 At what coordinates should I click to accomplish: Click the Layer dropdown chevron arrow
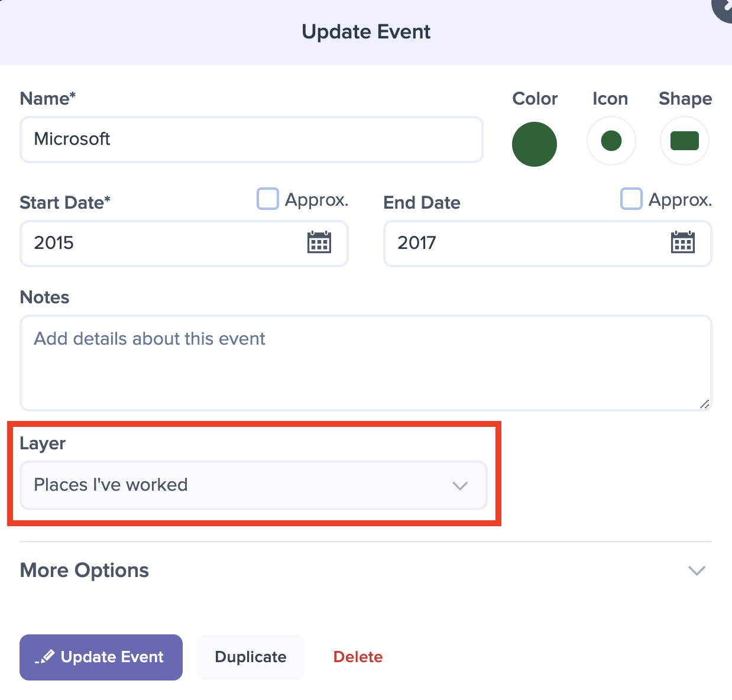(x=460, y=485)
